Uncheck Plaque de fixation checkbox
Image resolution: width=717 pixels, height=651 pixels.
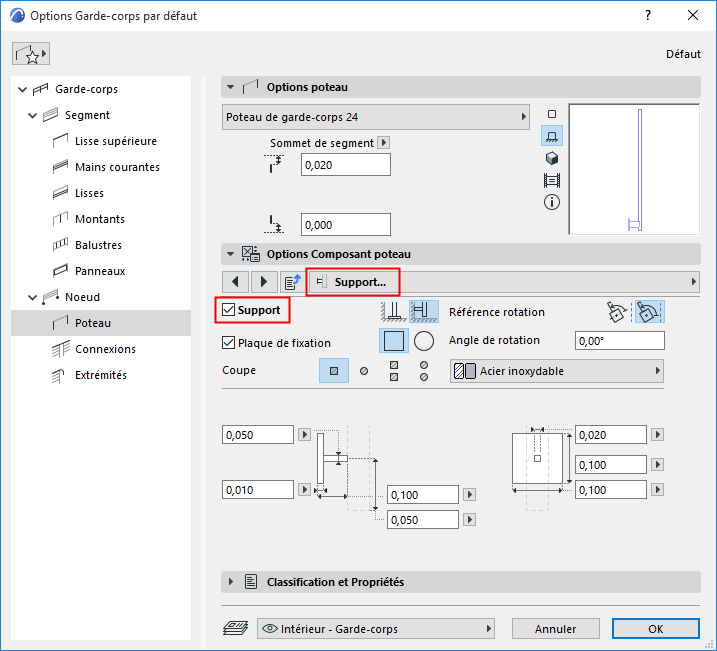click(x=228, y=343)
